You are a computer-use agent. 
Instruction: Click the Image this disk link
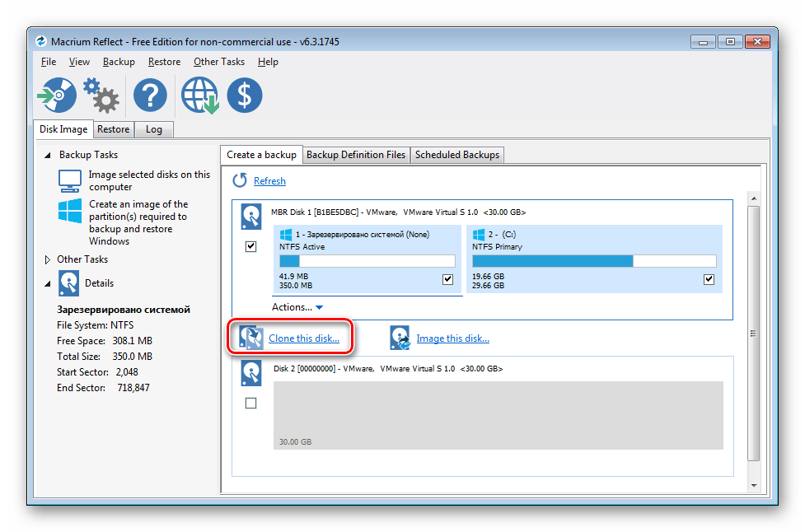[x=452, y=338]
